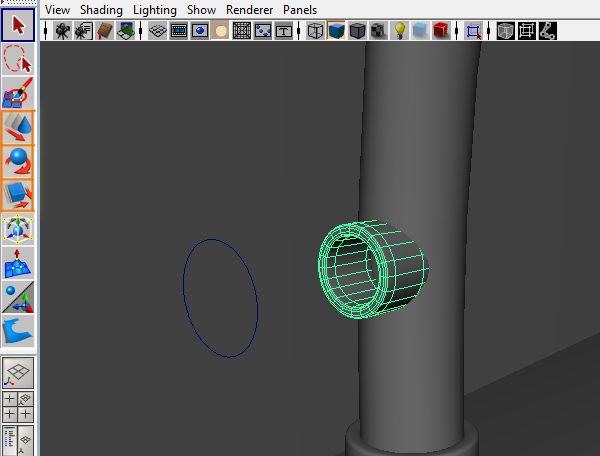Toggle isolate select

473,31
